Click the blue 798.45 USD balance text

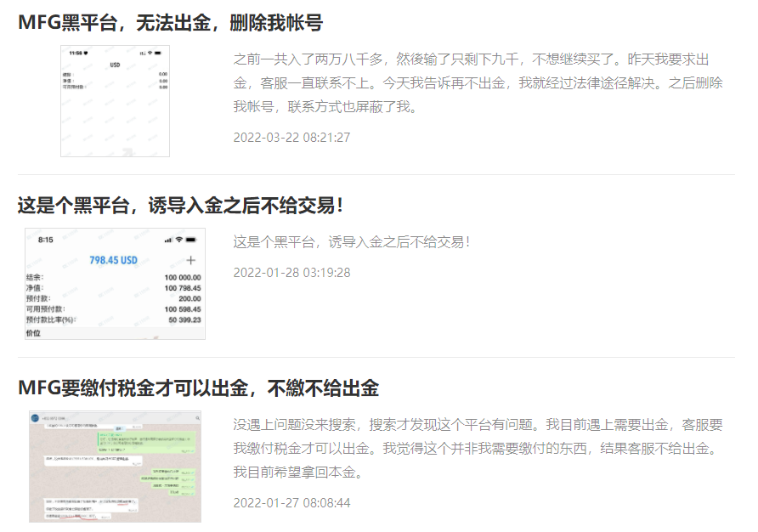click(x=113, y=260)
